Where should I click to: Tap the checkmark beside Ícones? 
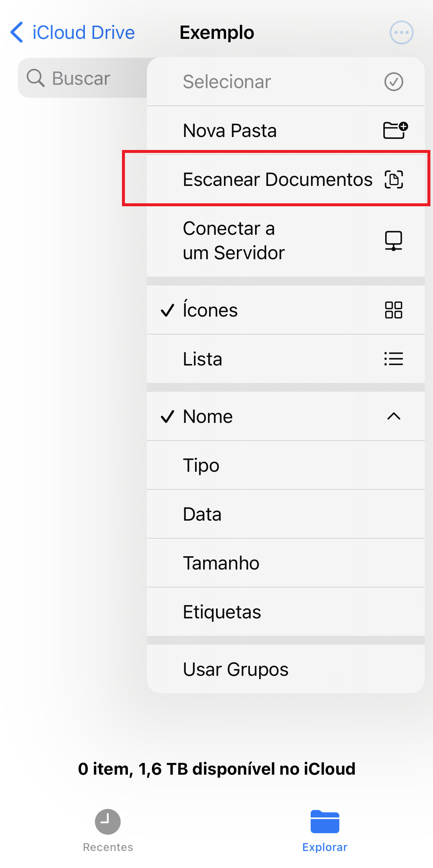click(168, 310)
